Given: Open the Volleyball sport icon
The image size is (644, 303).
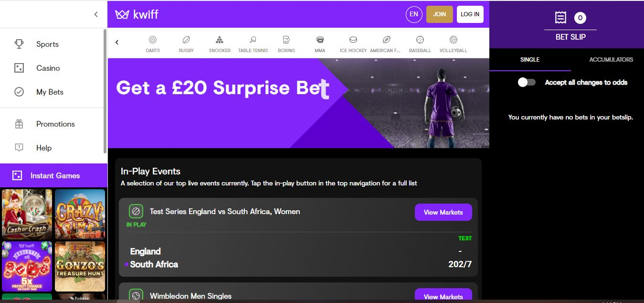Looking at the screenshot, I should 454,40.
